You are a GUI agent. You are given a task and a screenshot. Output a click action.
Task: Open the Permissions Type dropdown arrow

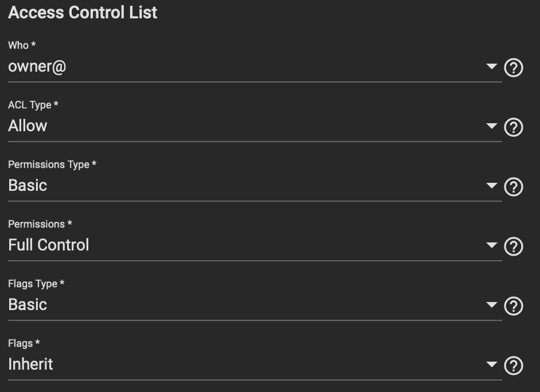pos(491,185)
